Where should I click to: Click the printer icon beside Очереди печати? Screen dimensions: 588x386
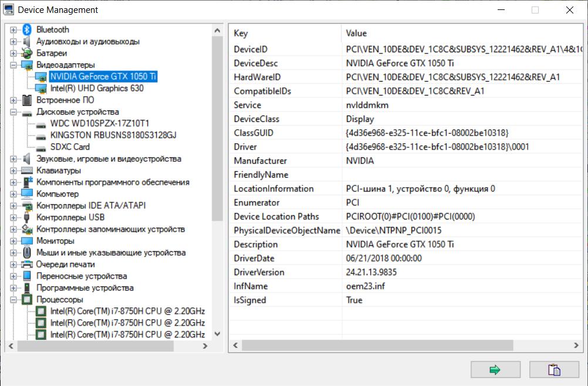(26, 265)
